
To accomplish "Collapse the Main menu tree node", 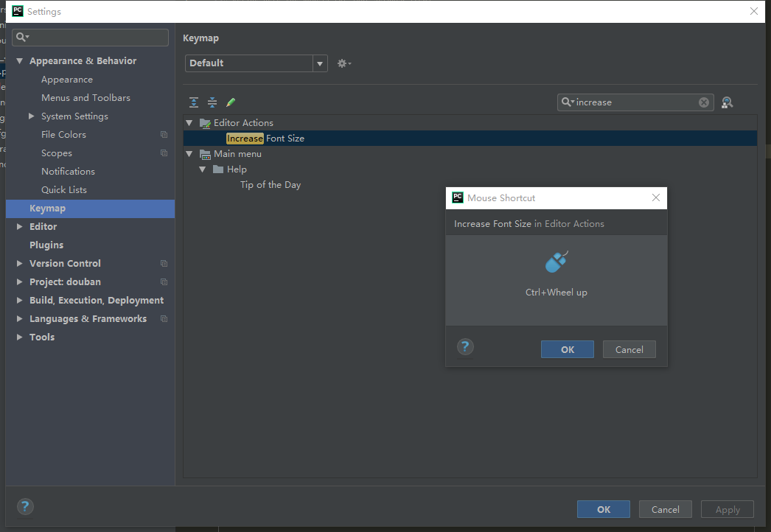I will (x=189, y=153).
